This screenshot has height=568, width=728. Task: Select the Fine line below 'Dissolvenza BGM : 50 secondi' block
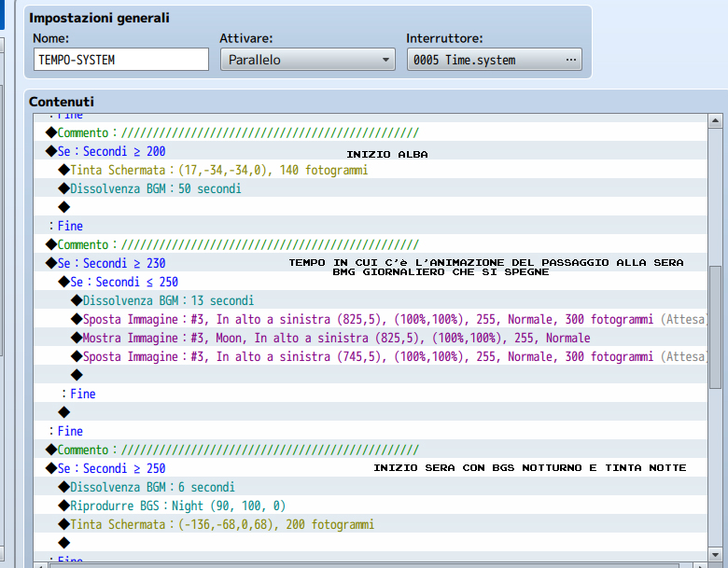coord(371,226)
